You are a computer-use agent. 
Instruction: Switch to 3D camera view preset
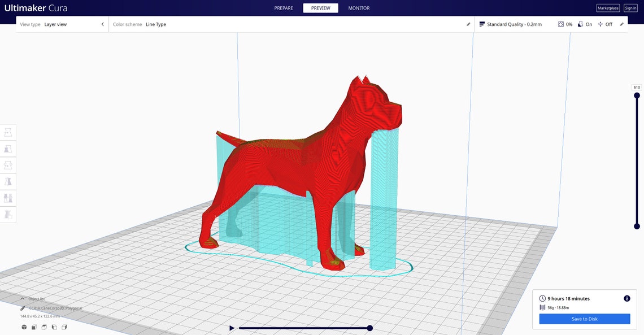tap(24, 327)
